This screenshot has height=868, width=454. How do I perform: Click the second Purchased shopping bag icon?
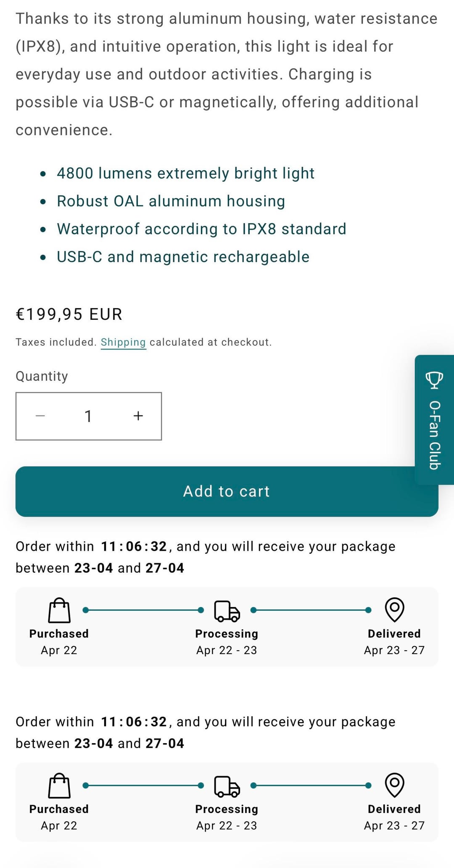click(59, 786)
